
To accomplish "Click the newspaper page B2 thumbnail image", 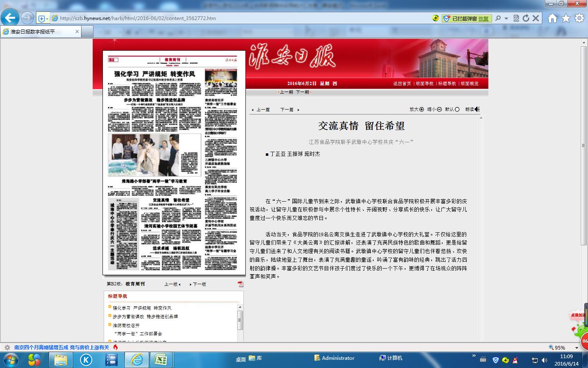I will click(x=174, y=163).
